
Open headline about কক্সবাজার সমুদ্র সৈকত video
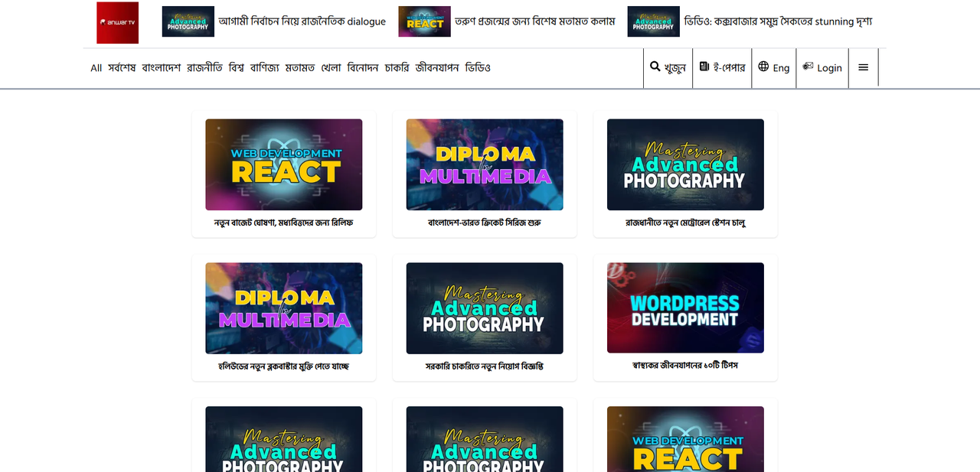tap(778, 21)
